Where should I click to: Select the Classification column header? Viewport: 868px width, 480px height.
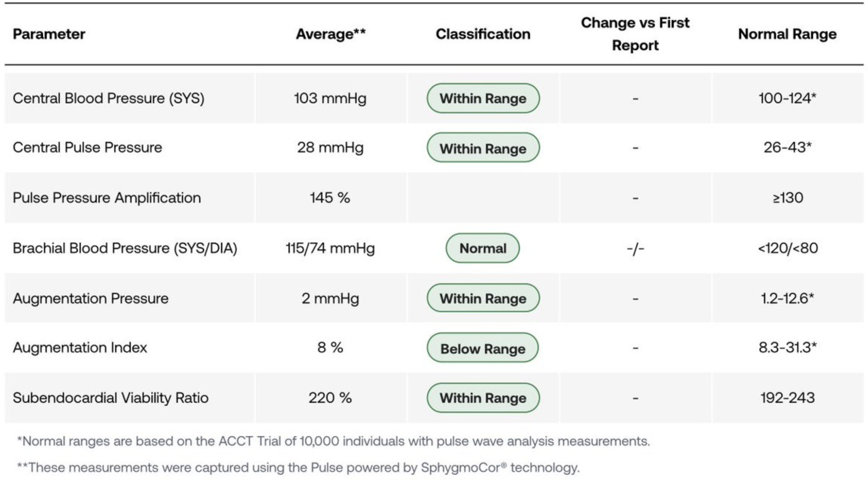click(x=483, y=34)
